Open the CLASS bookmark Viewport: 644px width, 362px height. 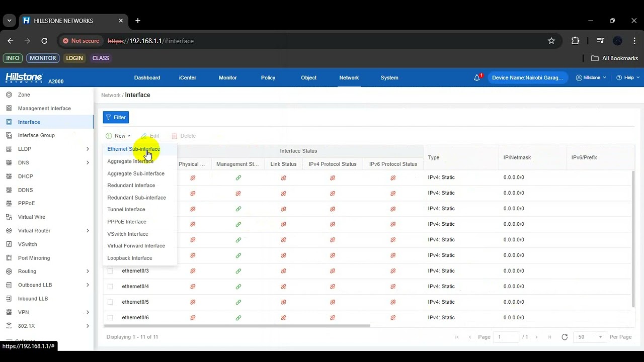pos(101,58)
